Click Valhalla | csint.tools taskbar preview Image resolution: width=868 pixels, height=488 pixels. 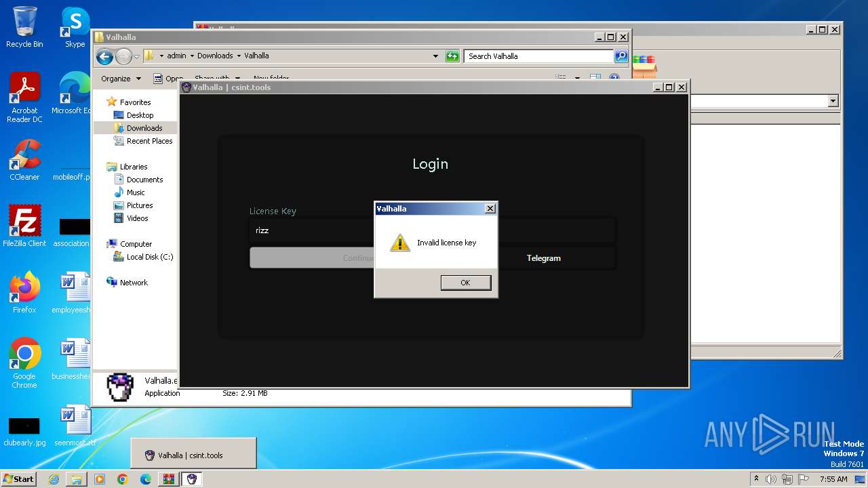click(193, 453)
